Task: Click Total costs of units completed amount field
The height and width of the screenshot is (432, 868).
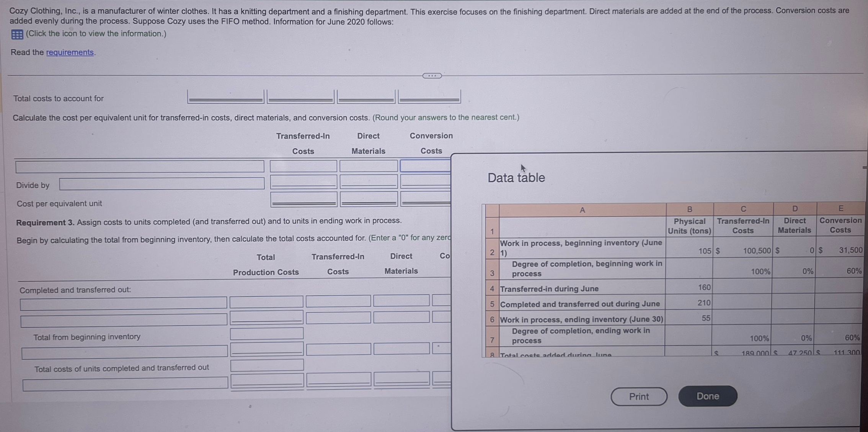Action: click(x=267, y=365)
